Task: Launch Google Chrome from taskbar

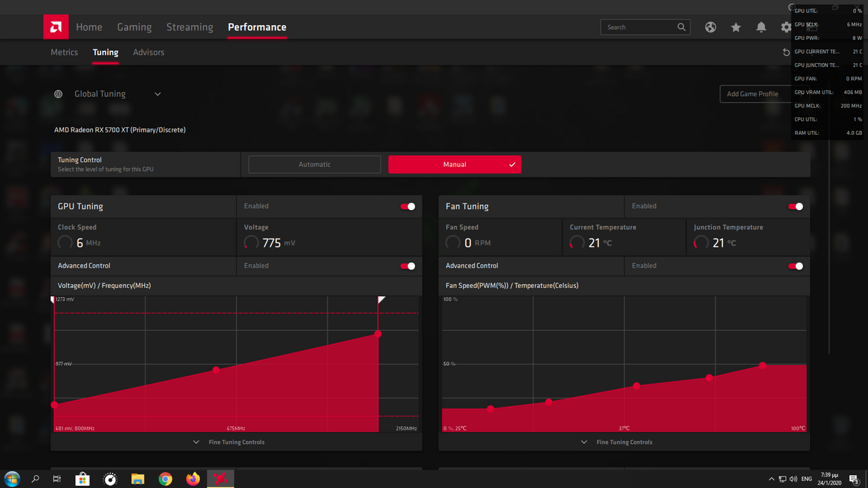Action: (x=165, y=479)
